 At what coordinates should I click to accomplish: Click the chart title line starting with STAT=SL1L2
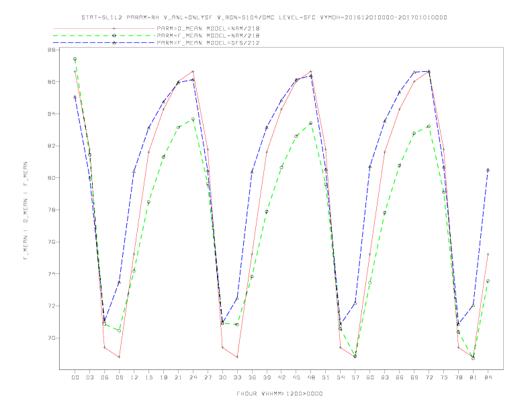pyautogui.click(x=264, y=17)
